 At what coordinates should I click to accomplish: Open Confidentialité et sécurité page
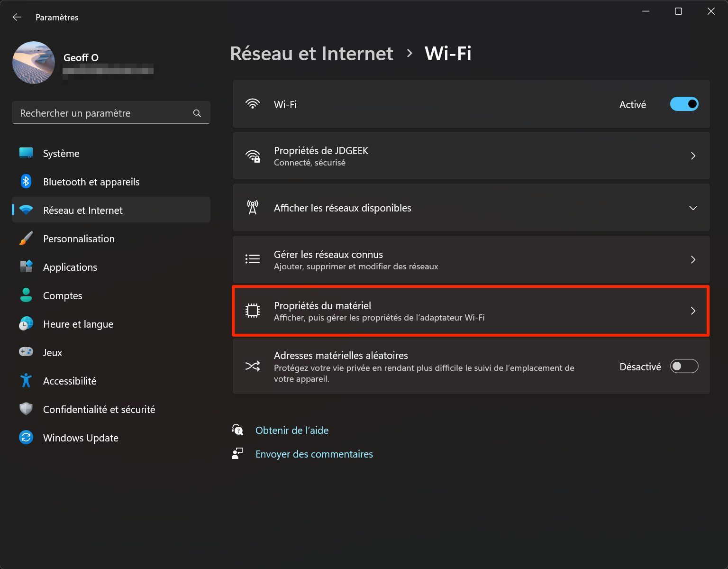pos(111,409)
